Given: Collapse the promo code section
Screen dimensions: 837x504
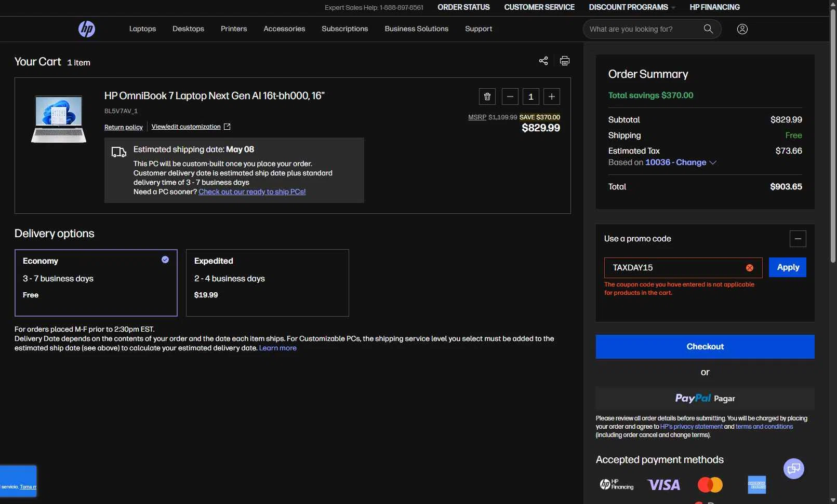Looking at the screenshot, I should point(798,239).
